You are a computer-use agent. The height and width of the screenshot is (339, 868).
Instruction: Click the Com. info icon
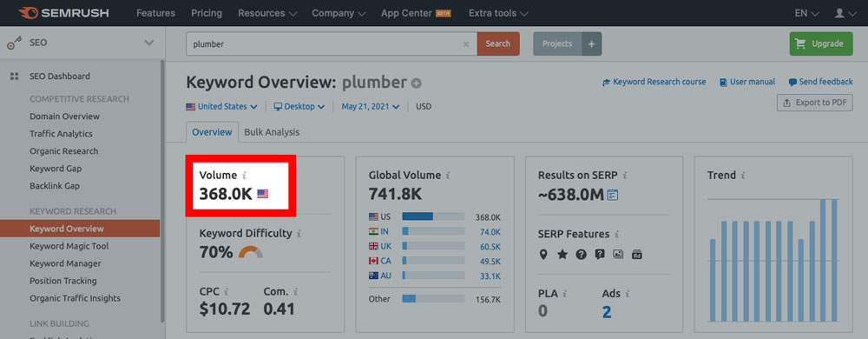click(296, 291)
